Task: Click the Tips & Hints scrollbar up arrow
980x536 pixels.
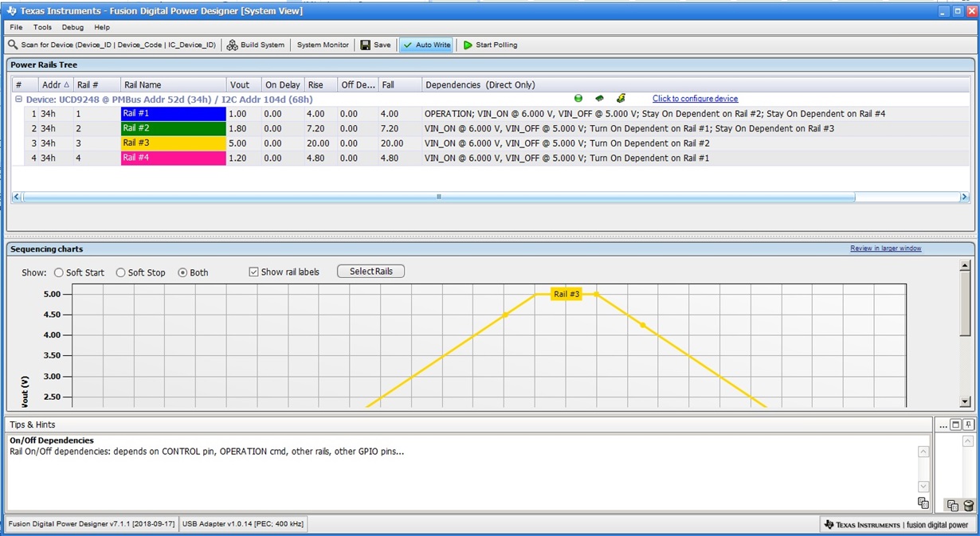Action: 923,452
